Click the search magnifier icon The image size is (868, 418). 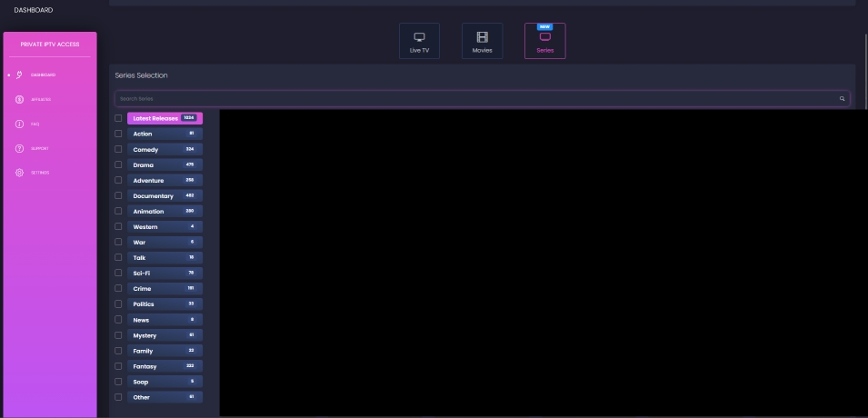coord(842,98)
